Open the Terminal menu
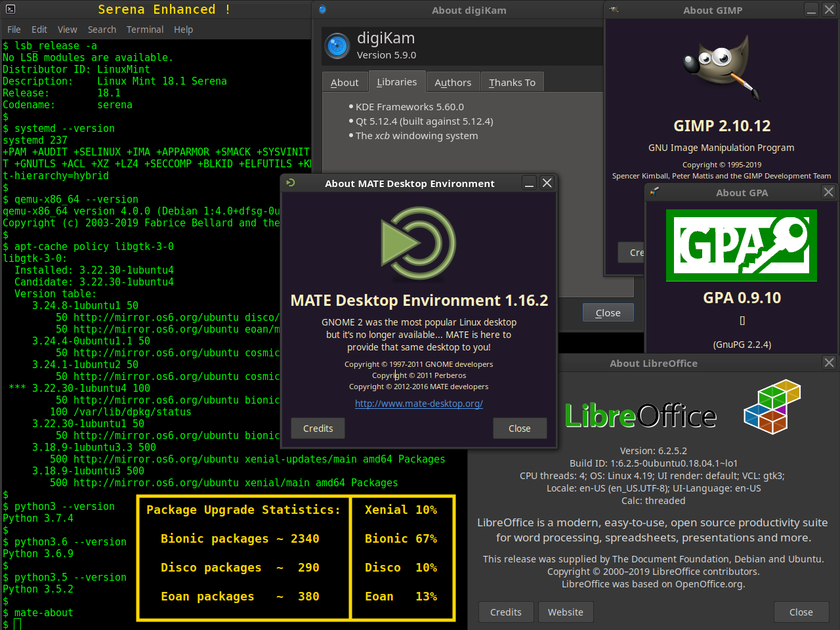The height and width of the screenshot is (630, 840). pos(145,30)
